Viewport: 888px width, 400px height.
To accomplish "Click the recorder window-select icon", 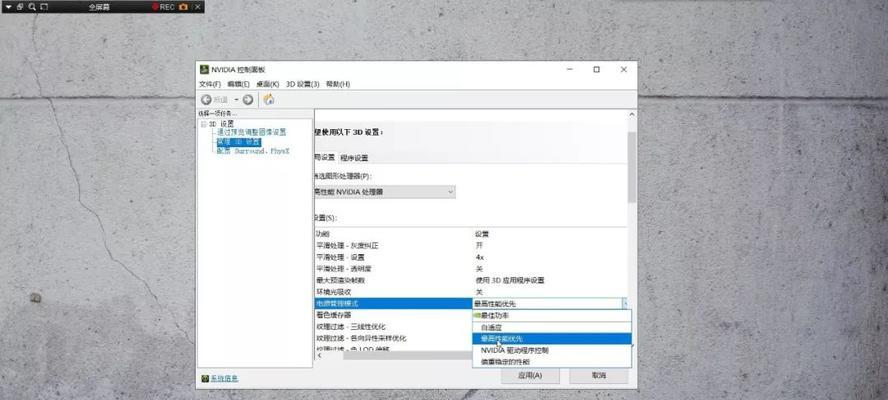I will click(20, 7).
